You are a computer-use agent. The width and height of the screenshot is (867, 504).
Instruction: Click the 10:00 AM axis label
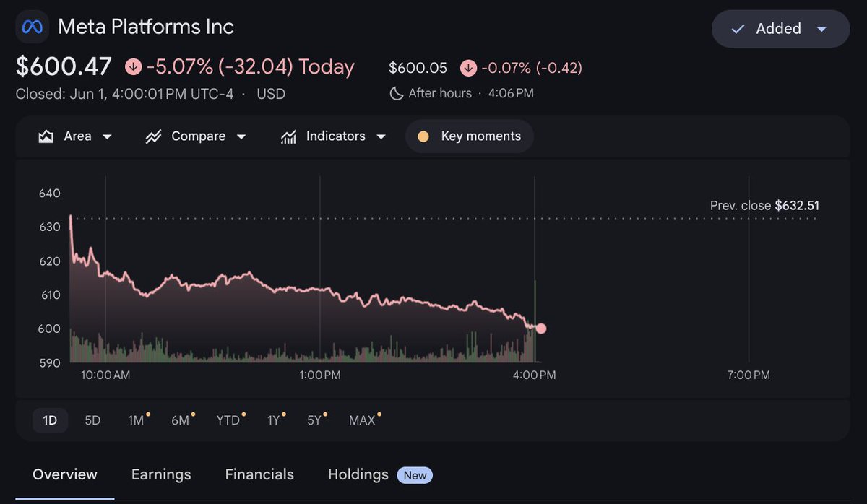[105, 375]
